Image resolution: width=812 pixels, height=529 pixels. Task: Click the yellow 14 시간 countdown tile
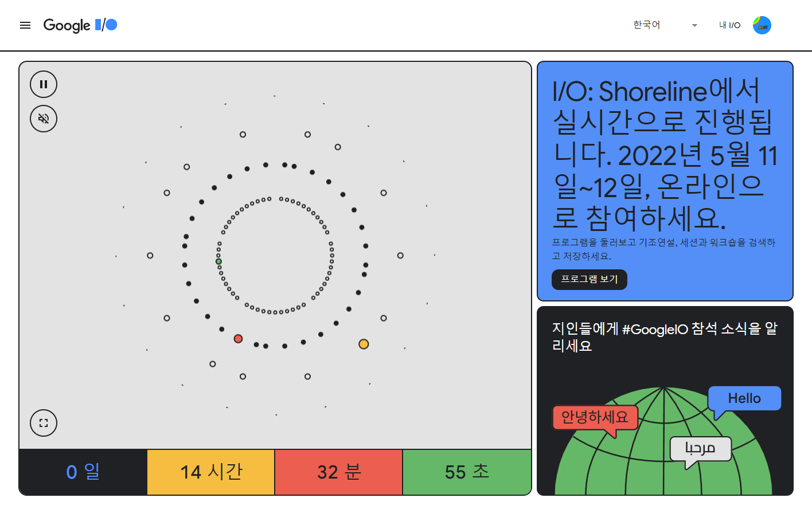pyautogui.click(x=211, y=472)
